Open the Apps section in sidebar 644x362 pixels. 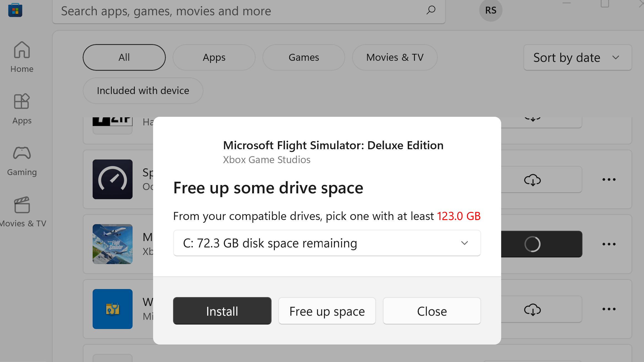(22, 109)
